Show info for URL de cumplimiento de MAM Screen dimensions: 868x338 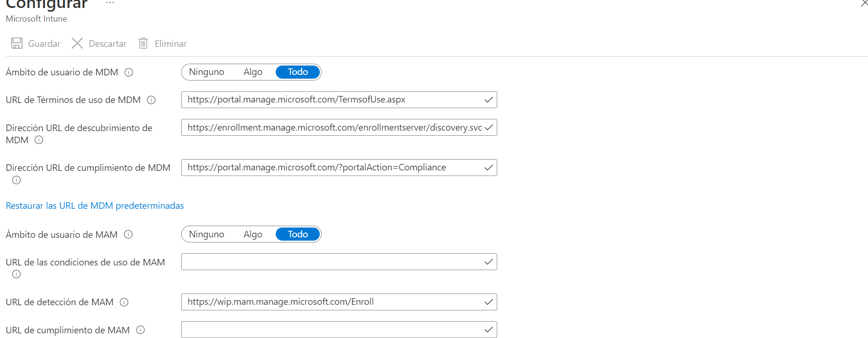140,330
